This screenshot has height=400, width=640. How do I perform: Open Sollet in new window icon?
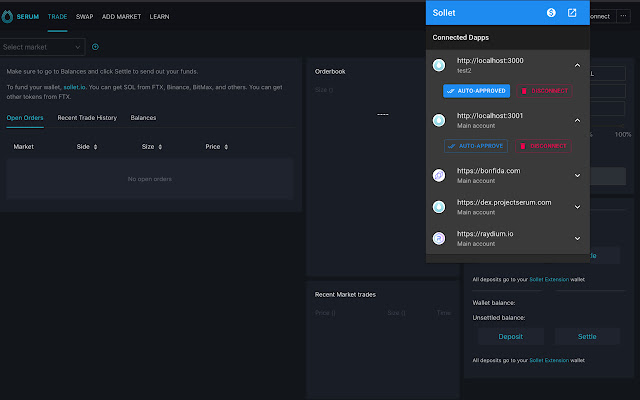tap(572, 13)
